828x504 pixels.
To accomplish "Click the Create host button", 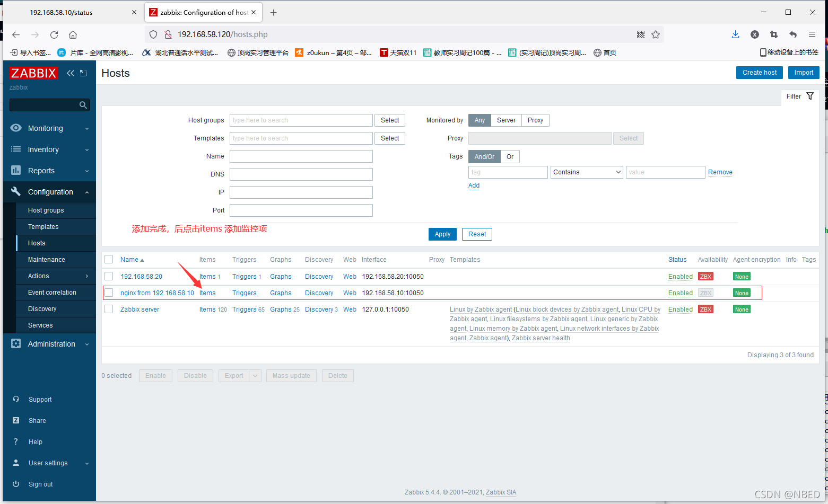I will 760,73.
